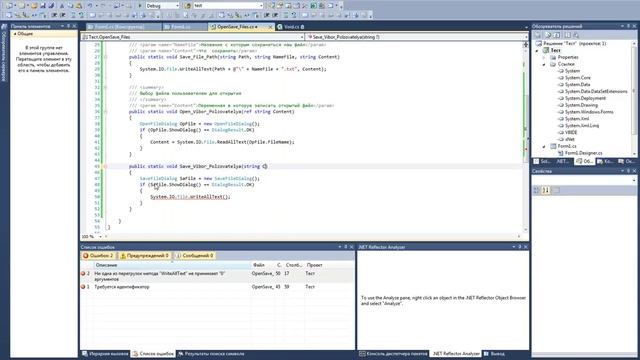Collapse the Общие group in the Toolbox
The image size is (640, 360).
point(15,34)
